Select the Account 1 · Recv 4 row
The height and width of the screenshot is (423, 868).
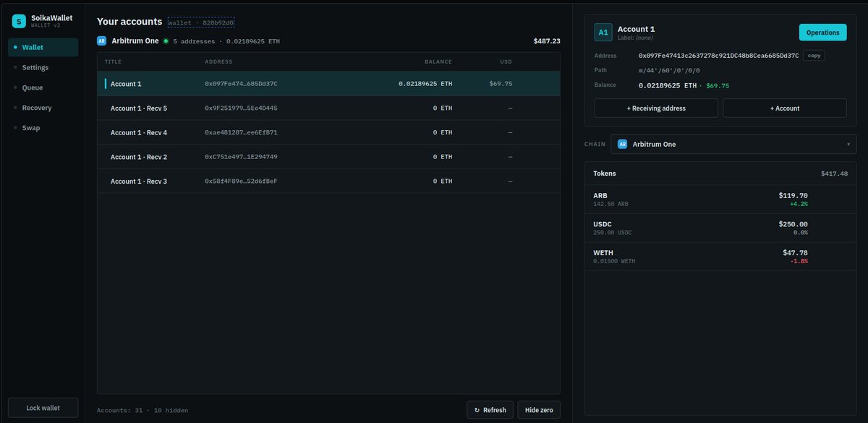pos(328,132)
